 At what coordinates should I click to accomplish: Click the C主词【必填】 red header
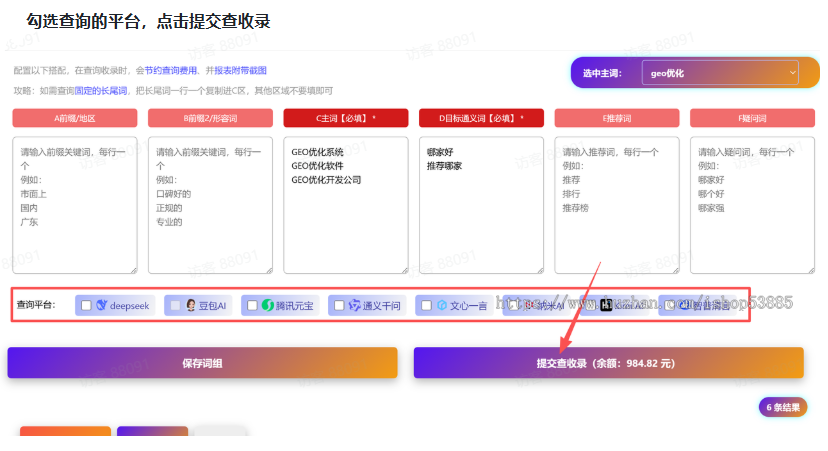pyautogui.click(x=346, y=118)
